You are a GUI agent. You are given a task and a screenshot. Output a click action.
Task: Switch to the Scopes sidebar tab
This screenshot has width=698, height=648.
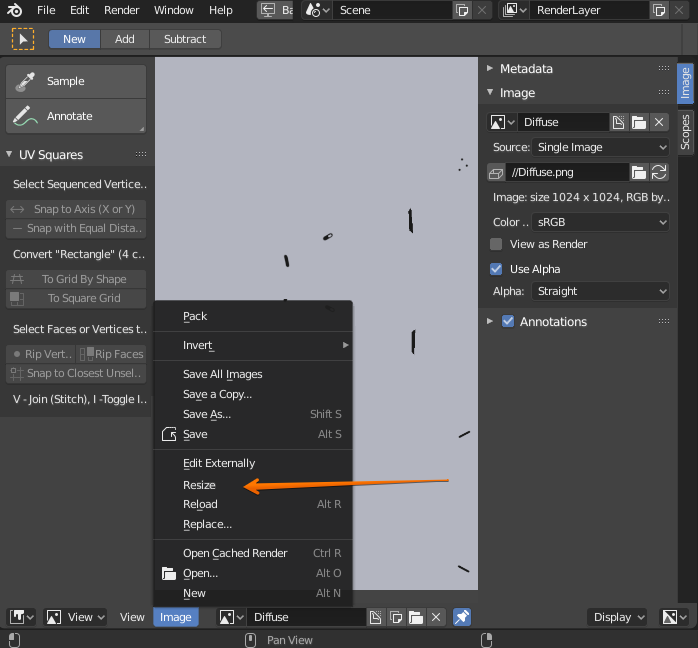pyautogui.click(x=686, y=132)
